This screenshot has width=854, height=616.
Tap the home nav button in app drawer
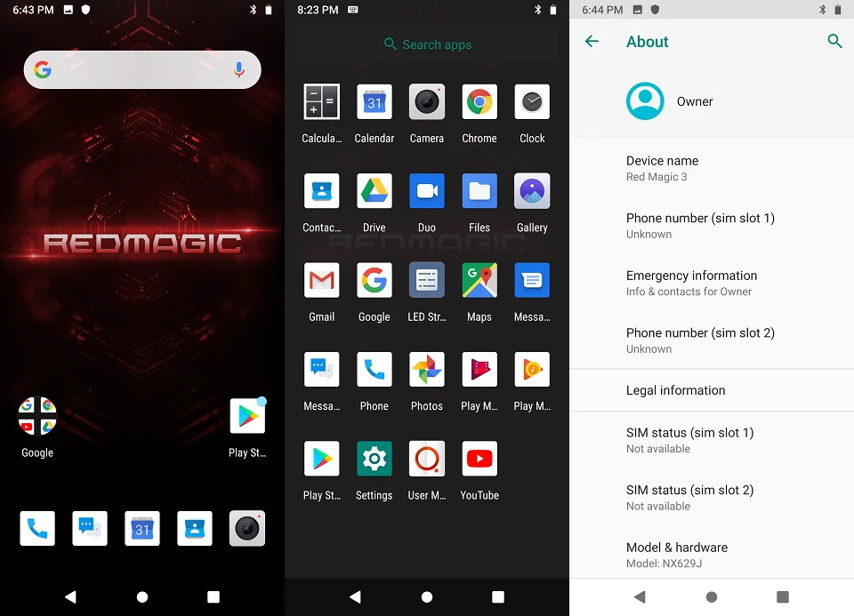pos(427,597)
